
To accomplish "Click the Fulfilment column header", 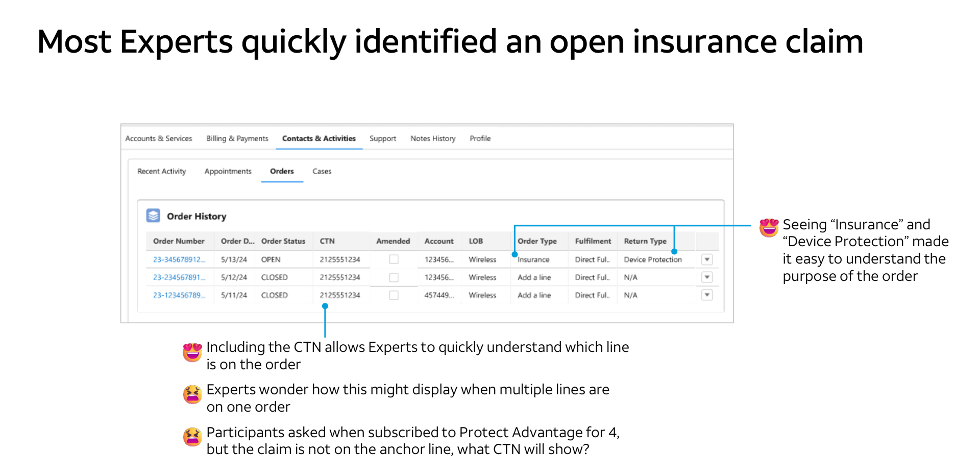I will coord(593,241).
